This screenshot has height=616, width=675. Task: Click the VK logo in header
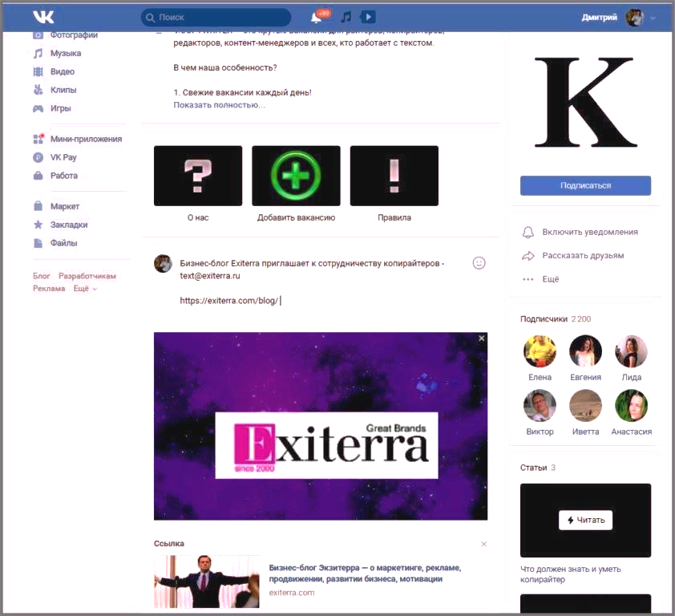click(x=43, y=17)
